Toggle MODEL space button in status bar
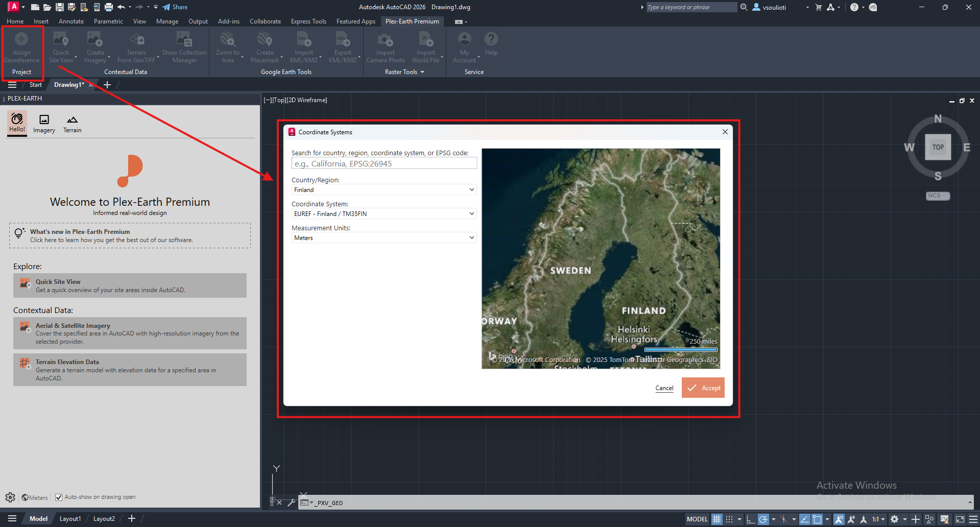 click(697, 519)
